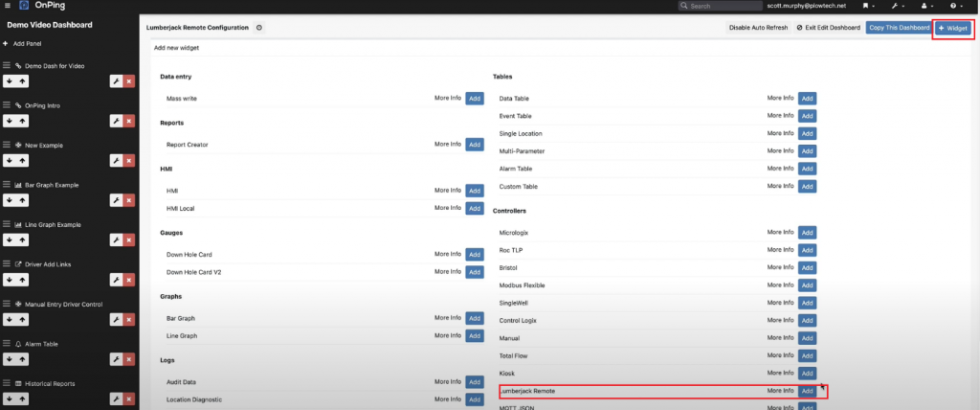
Task: Add the Down Hole Card V2 widget
Action: pos(475,272)
